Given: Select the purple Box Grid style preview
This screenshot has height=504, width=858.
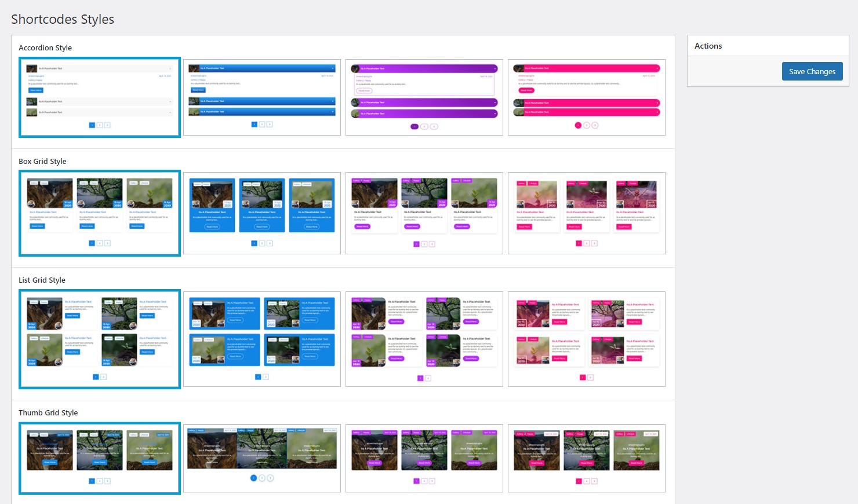Looking at the screenshot, I should click(424, 213).
